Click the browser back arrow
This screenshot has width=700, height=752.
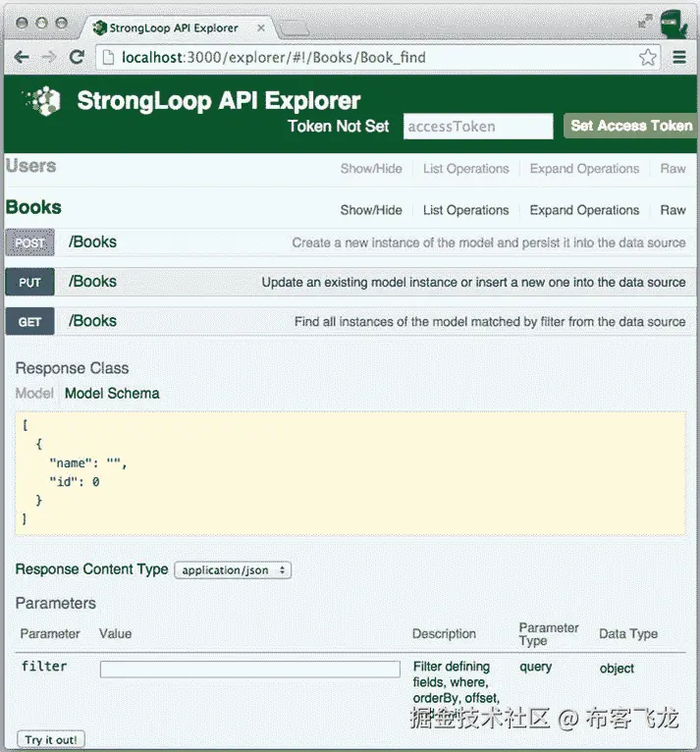coord(22,58)
